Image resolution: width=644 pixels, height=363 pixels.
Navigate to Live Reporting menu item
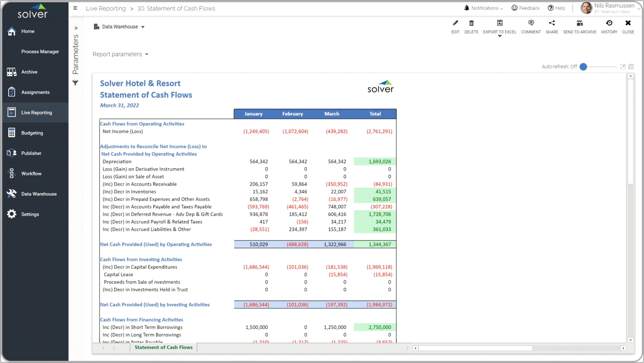[x=37, y=113]
